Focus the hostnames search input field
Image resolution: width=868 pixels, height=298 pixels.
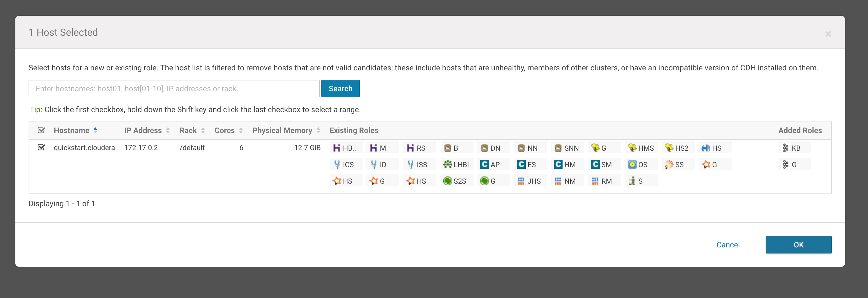click(174, 89)
